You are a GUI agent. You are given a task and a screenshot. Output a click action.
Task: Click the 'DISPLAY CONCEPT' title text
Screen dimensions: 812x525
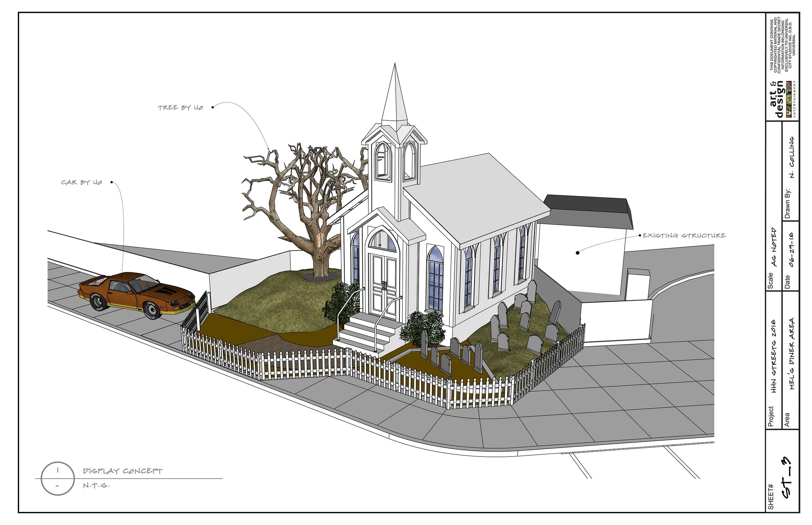coord(122,471)
